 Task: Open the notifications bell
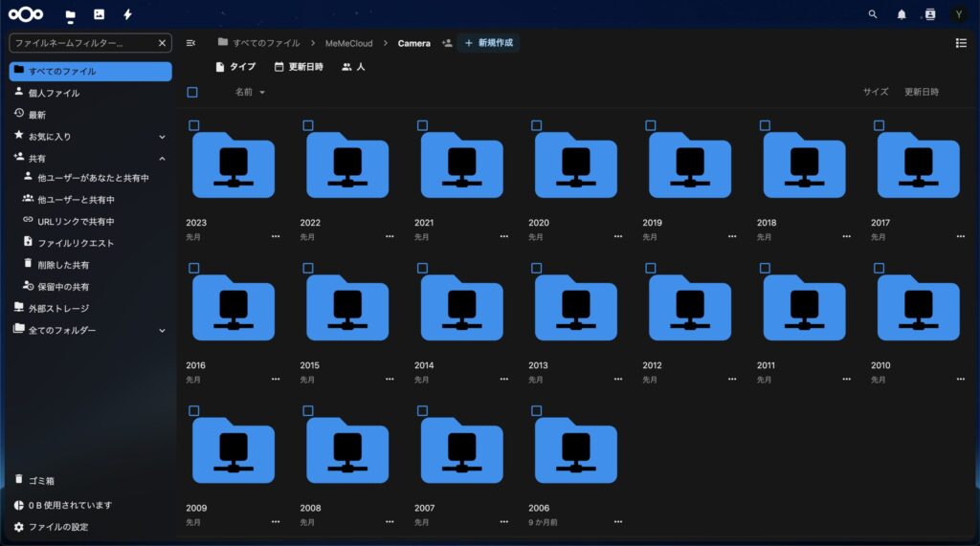902,14
